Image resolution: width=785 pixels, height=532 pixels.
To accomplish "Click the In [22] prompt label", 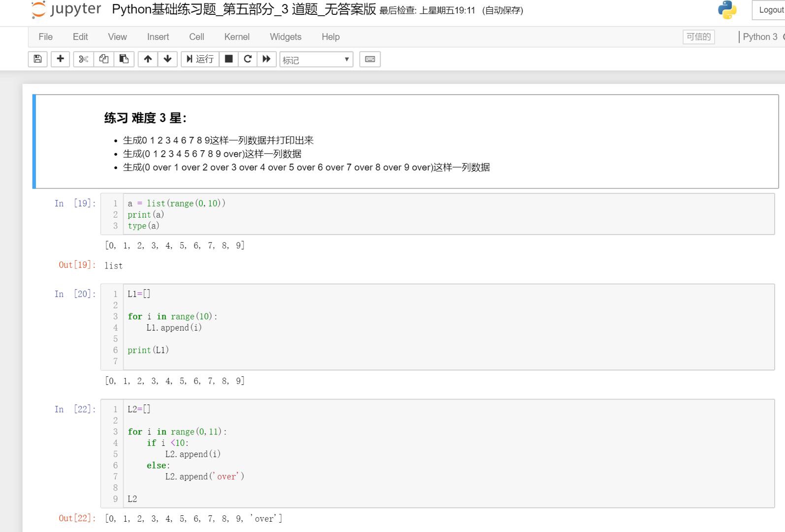I will (x=75, y=409).
